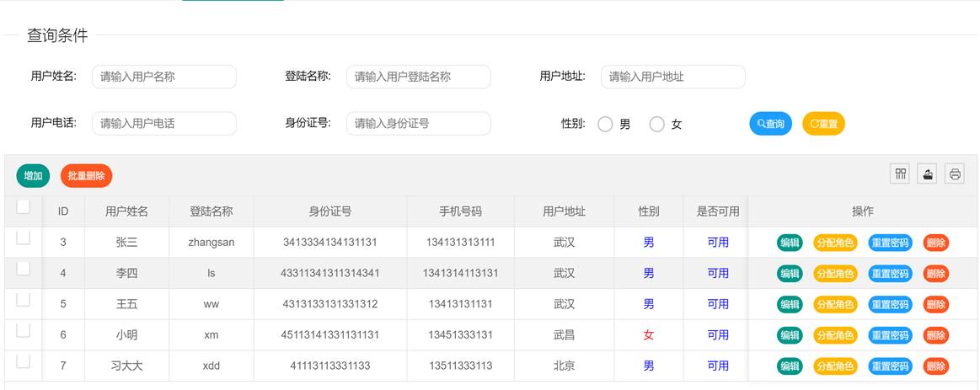Check the row checkbox for 小明
Screen dimensions: 980x390
pos(23,330)
